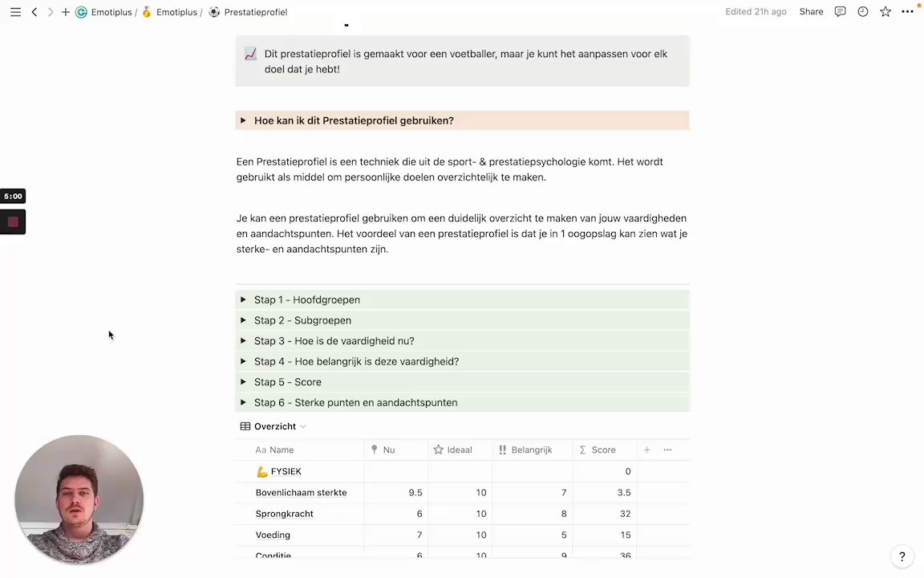
Task: Open the Prestatieprofiel breadcrumb
Action: pos(255,12)
